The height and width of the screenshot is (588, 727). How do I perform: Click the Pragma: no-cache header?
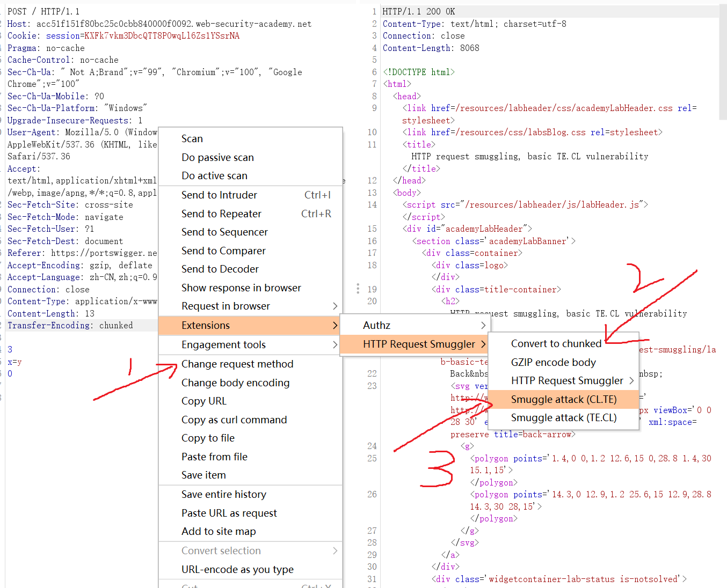tap(46, 48)
